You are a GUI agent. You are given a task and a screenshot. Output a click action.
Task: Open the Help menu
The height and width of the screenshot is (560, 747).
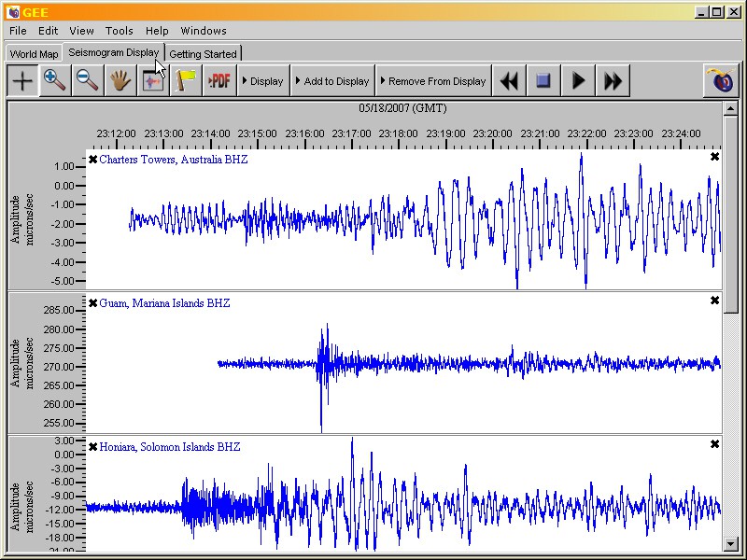[157, 31]
